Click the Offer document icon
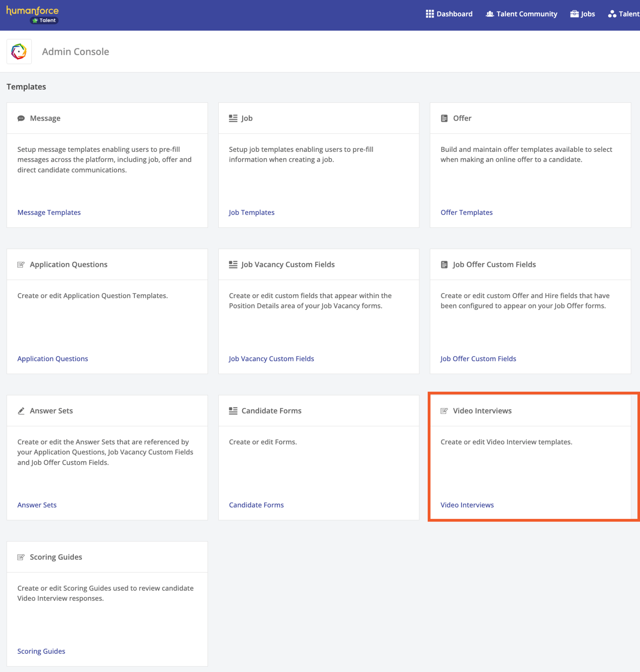640x672 pixels. (444, 118)
